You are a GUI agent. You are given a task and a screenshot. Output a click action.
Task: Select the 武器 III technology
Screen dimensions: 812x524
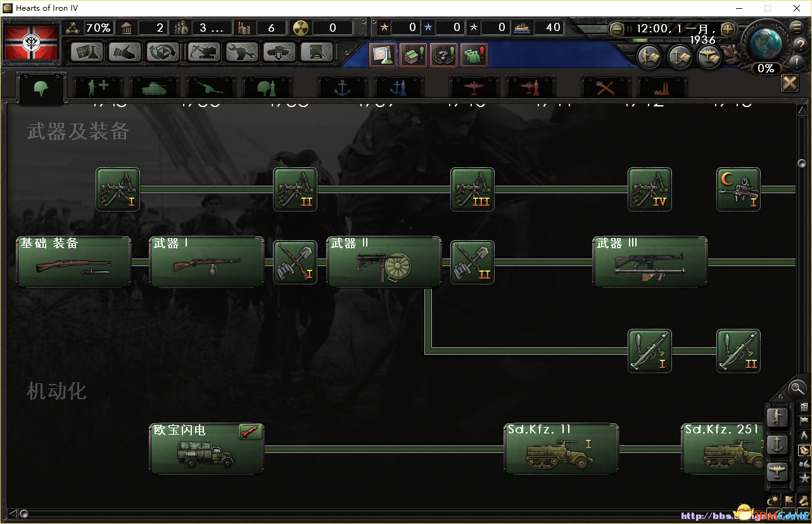(650, 262)
